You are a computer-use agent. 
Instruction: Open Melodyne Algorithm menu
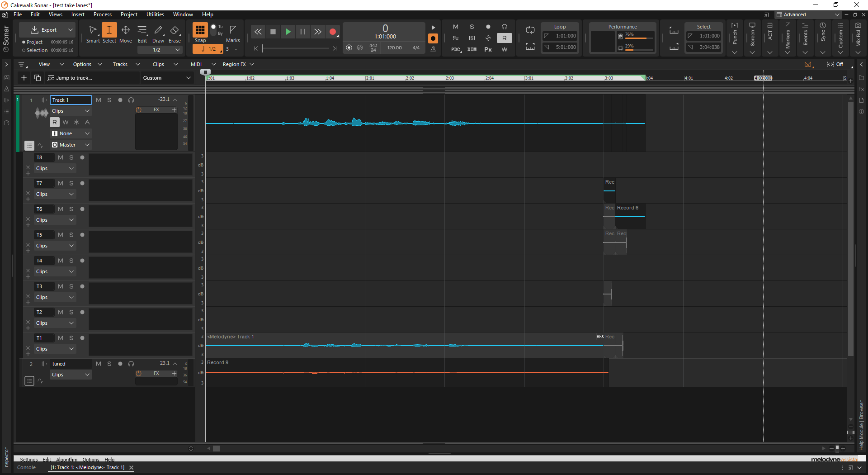66,459
